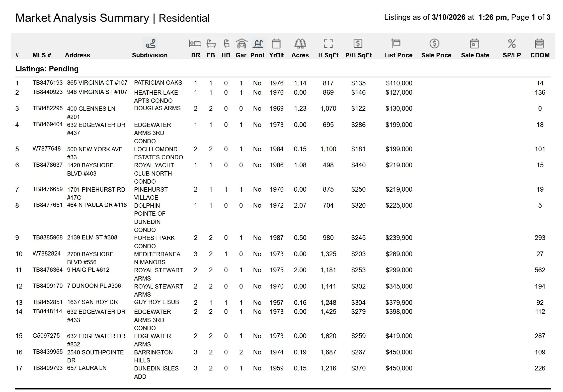
Task: Click the MLS # column header
Action: click(42, 55)
